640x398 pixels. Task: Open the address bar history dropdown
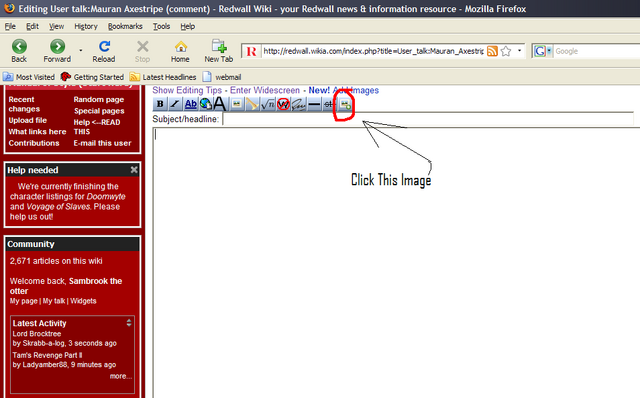(519, 51)
